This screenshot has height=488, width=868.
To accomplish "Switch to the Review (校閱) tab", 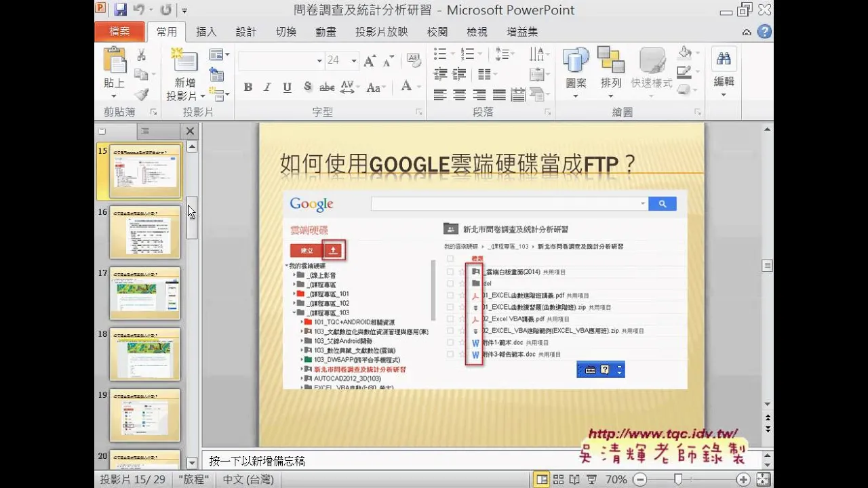I will coord(437,32).
